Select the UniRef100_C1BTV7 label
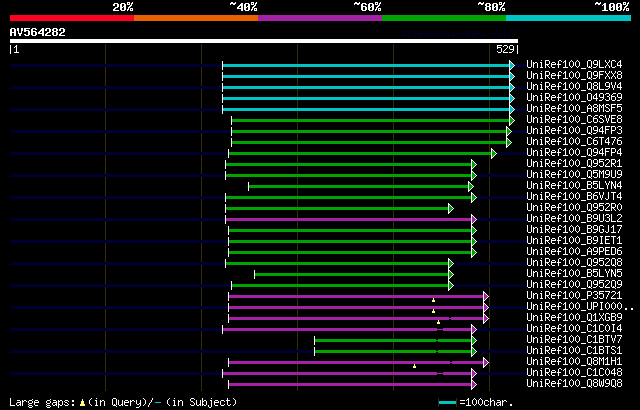Image resolution: width=640 pixels, height=410 pixels. click(574, 339)
